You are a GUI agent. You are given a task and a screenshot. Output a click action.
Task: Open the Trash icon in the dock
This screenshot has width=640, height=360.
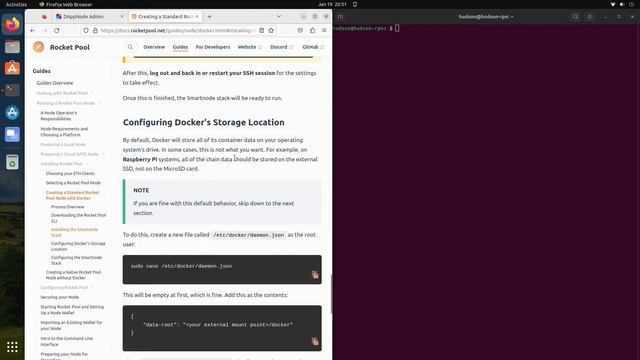(12, 162)
